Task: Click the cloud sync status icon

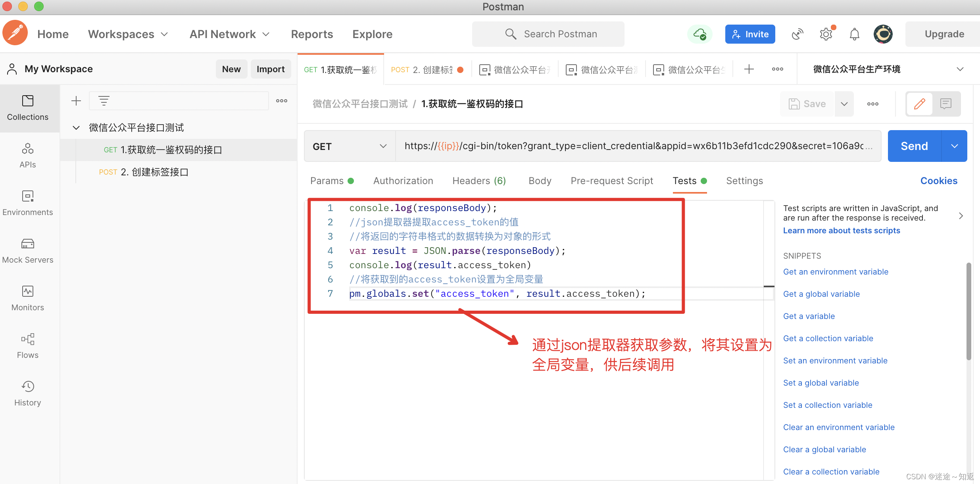Action: click(699, 34)
